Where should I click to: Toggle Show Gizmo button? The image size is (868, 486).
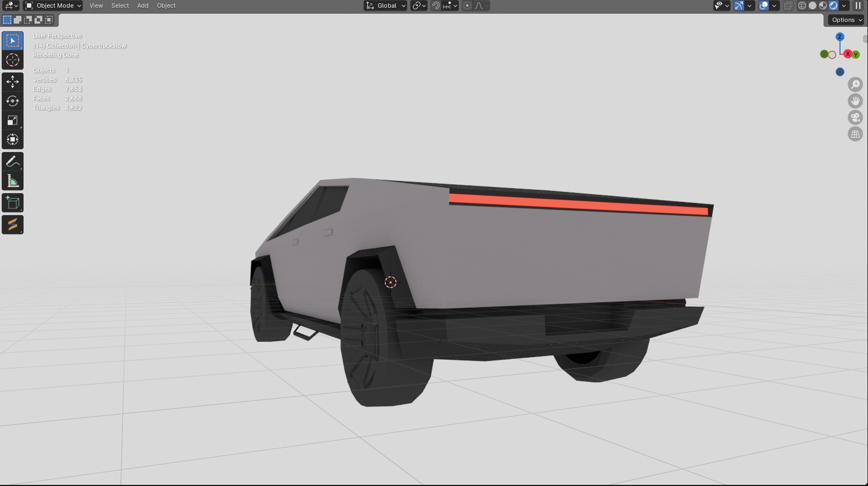(x=739, y=5)
